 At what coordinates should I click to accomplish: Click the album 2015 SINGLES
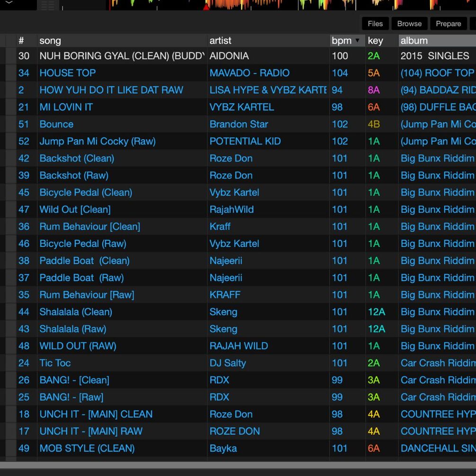click(435, 56)
